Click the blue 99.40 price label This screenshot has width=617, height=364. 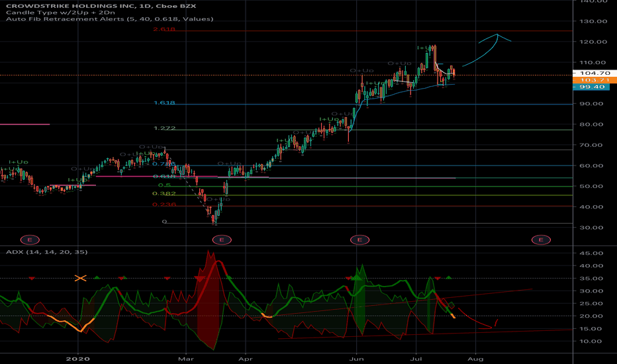coord(591,87)
